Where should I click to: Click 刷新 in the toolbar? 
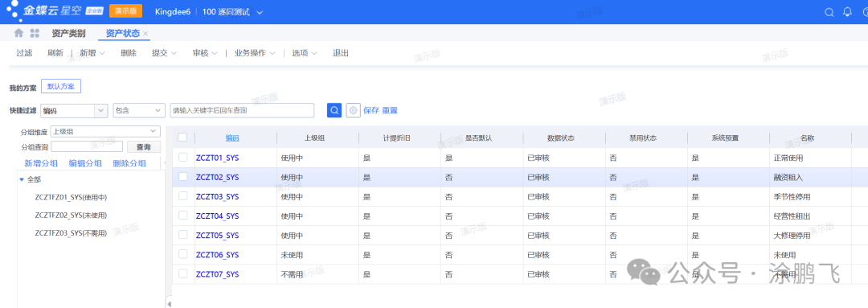coord(55,53)
